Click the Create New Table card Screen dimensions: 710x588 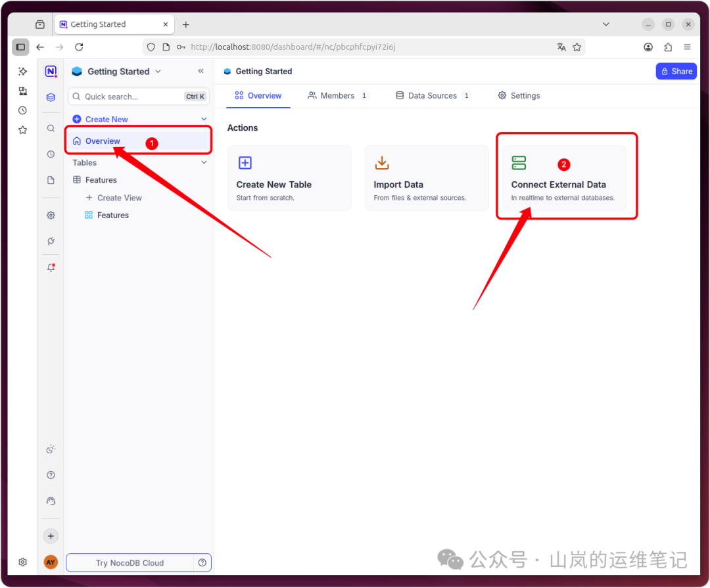point(289,178)
